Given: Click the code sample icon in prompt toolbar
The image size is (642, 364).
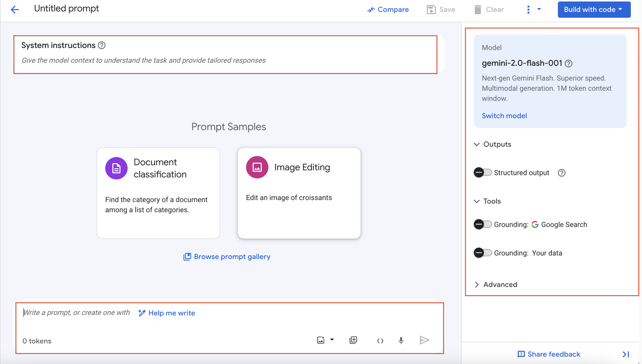Looking at the screenshot, I should click(x=380, y=340).
